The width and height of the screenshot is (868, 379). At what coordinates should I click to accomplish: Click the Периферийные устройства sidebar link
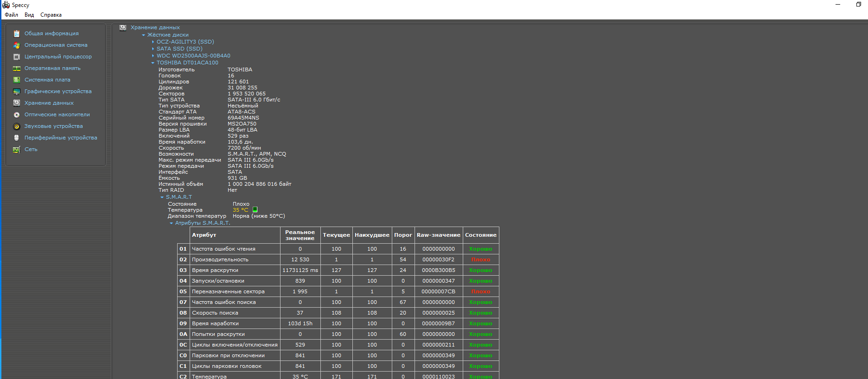pyautogui.click(x=61, y=138)
